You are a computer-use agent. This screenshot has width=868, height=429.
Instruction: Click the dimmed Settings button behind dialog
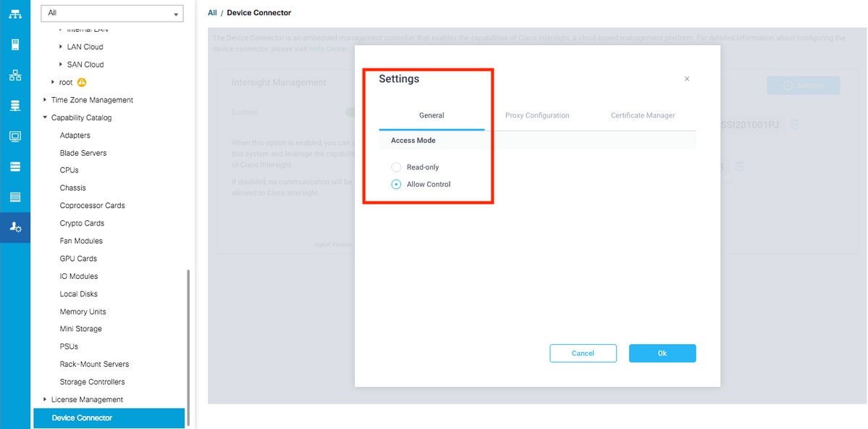pos(803,86)
